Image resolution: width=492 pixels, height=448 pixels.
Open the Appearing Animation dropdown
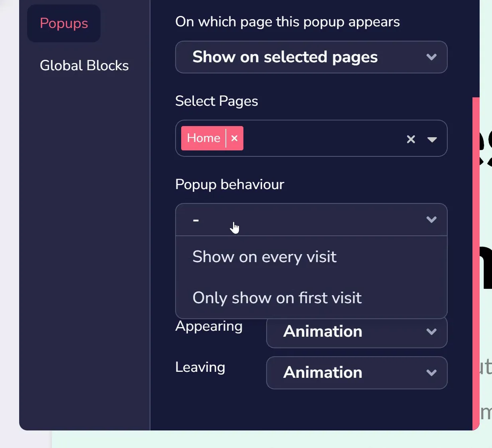[357, 332]
